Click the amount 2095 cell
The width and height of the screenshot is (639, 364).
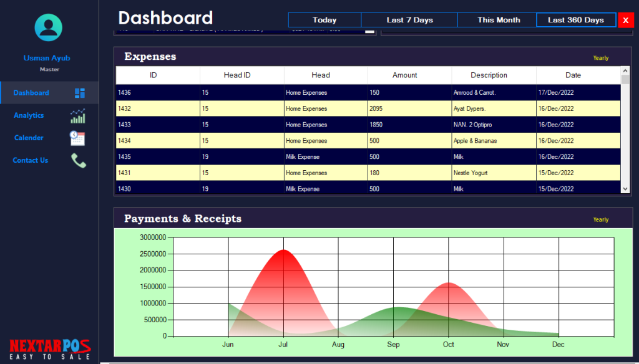click(409, 108)
